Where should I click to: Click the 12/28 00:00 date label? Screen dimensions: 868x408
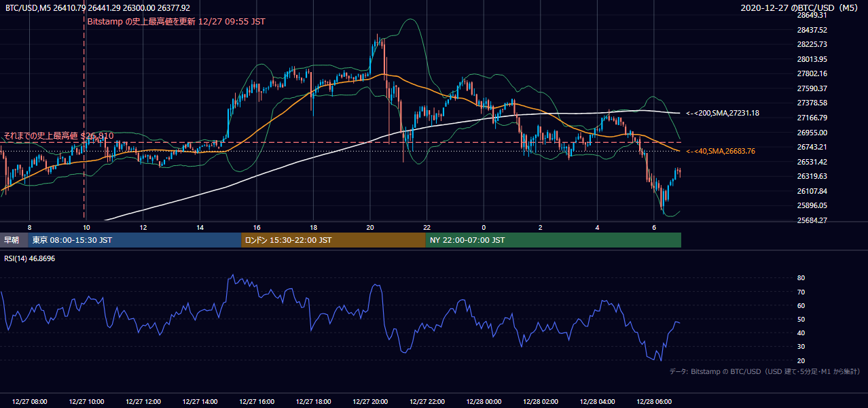(484, 402)
